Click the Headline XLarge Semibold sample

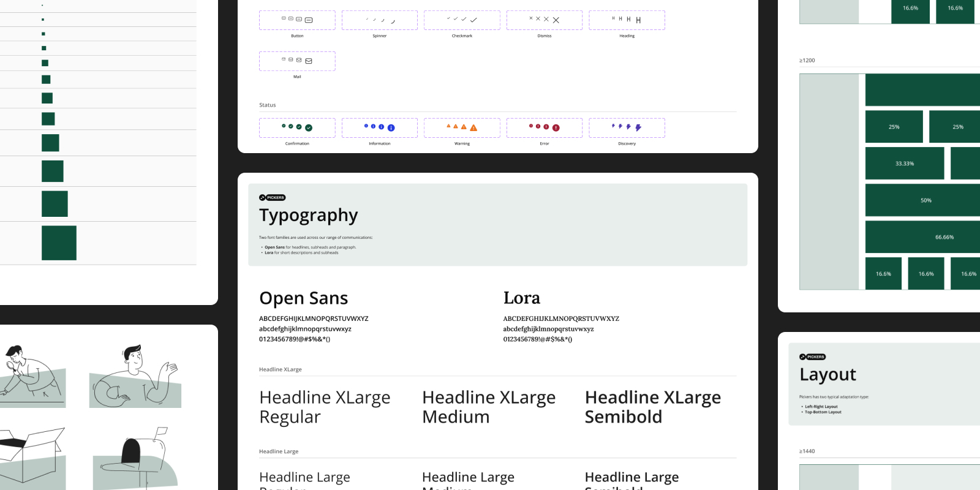pyautogui.click(x=653, y=407)
